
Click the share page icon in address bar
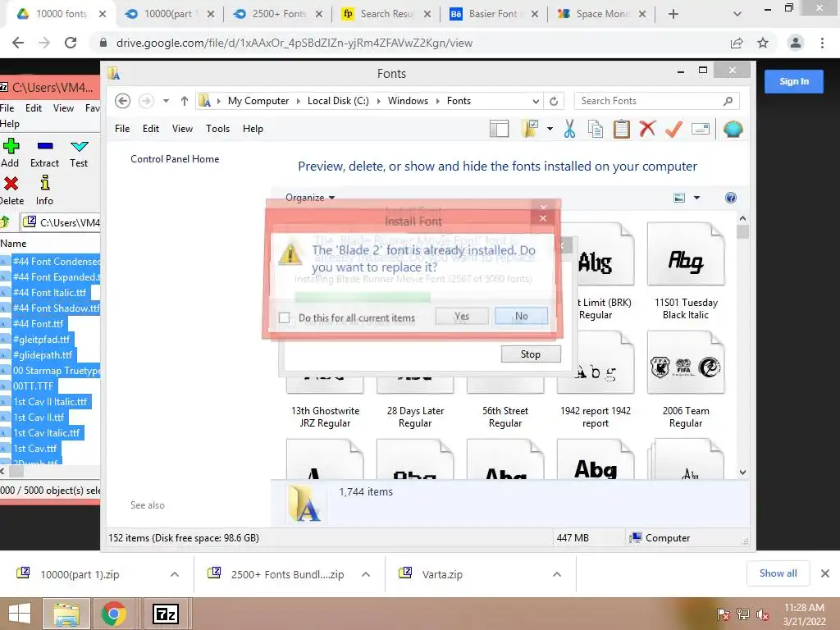(x=737, y=43)
